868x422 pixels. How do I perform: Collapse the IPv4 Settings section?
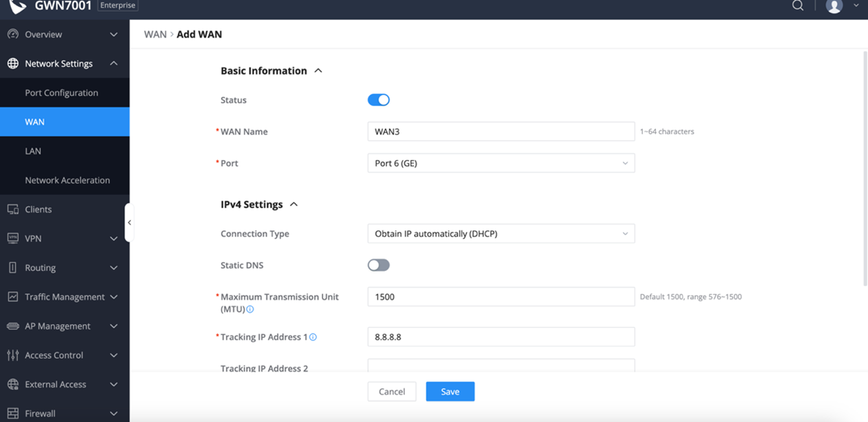pyautogui.click(x=293, y=205)
